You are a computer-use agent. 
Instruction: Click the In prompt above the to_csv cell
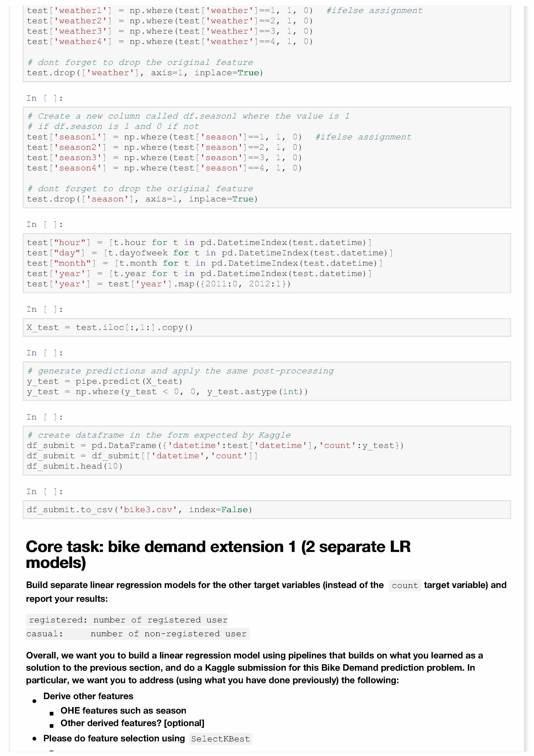point(44,492)
